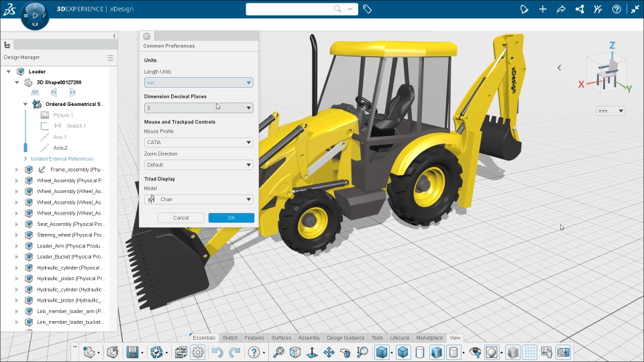Click the tag icon beside search

tap(367, 9)
